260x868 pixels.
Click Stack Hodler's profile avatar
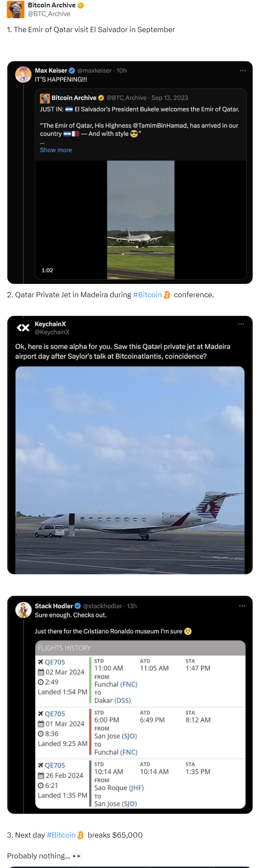point(23,610)
